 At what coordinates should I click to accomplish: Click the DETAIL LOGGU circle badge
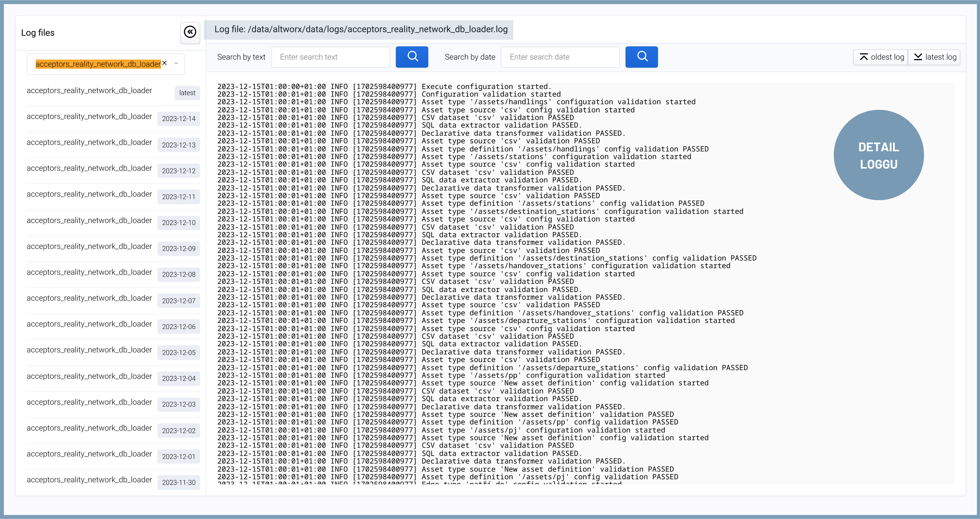pos(878,155)
